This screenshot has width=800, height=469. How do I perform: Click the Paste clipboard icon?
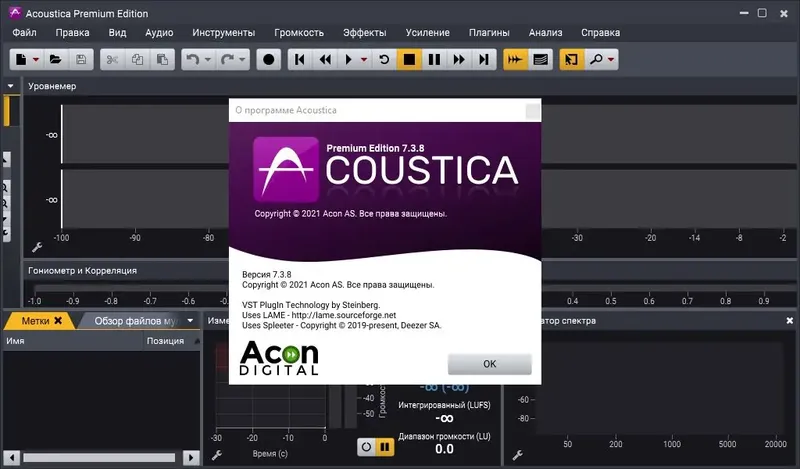(x=162, y=60)
